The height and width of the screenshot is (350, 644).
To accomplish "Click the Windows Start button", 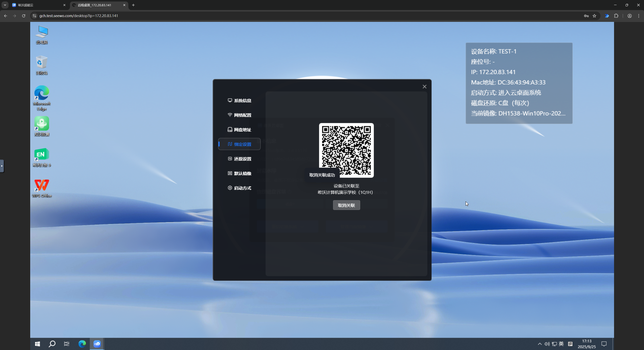I will pos(37,344).
